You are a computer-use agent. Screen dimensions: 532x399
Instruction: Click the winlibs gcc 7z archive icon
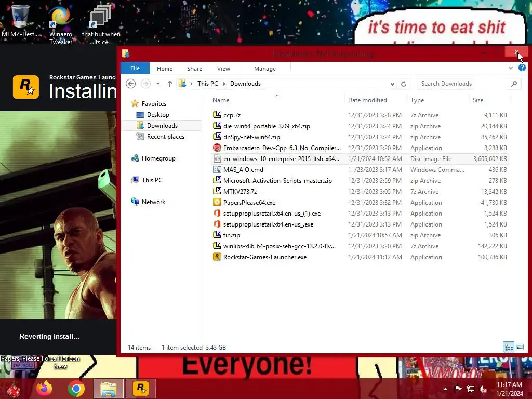217,246
